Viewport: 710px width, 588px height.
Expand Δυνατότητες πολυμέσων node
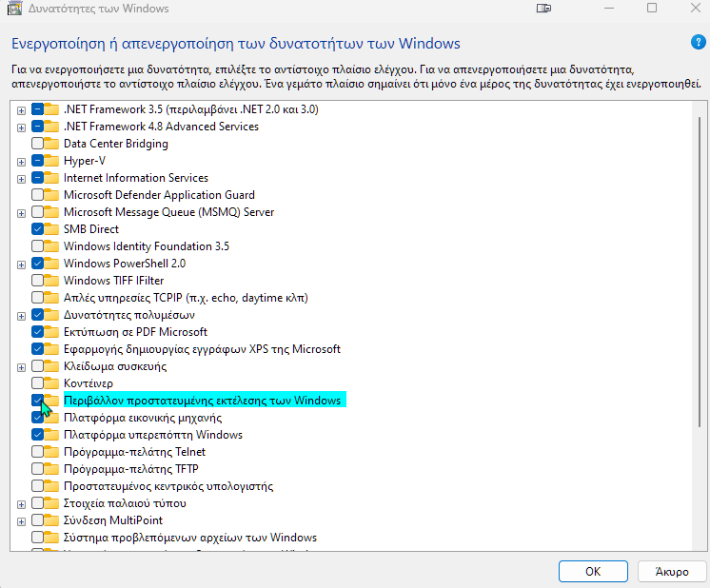(x=21, y=316)
